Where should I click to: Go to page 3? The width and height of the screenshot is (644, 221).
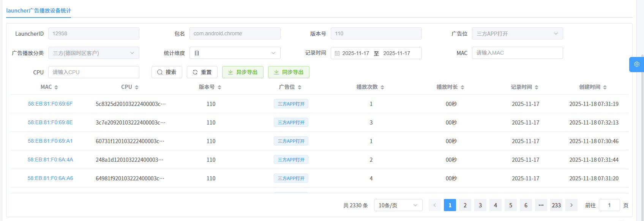pos(480,205)
